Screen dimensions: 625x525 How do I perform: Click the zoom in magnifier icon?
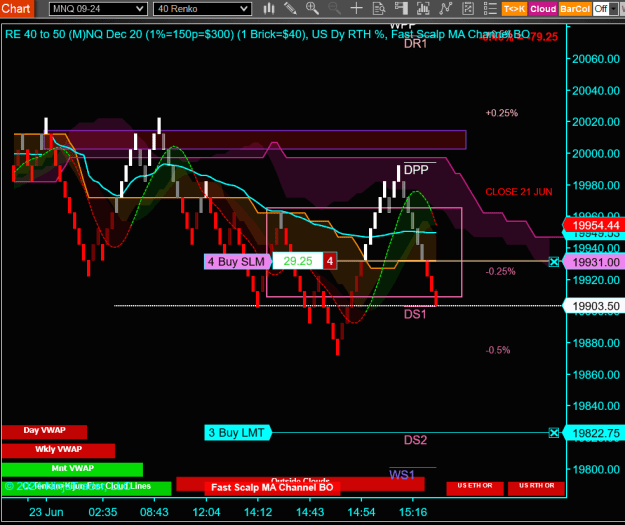tap(312, 8)
